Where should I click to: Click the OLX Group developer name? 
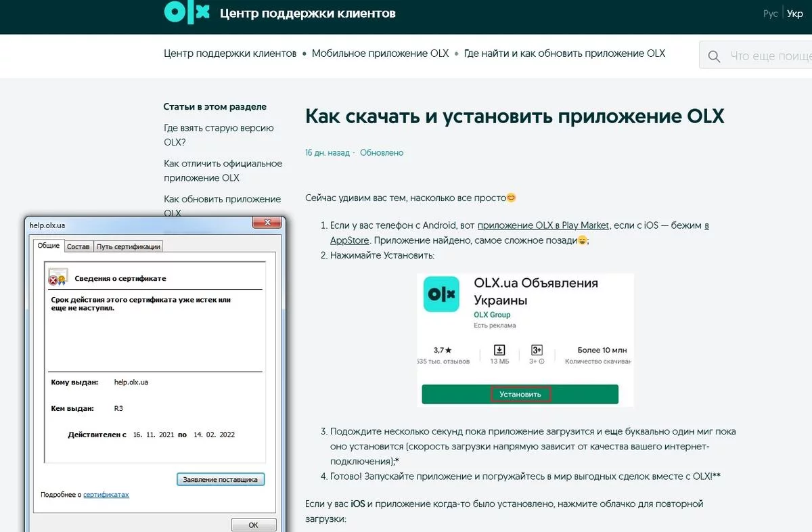[x=492, y=315]
